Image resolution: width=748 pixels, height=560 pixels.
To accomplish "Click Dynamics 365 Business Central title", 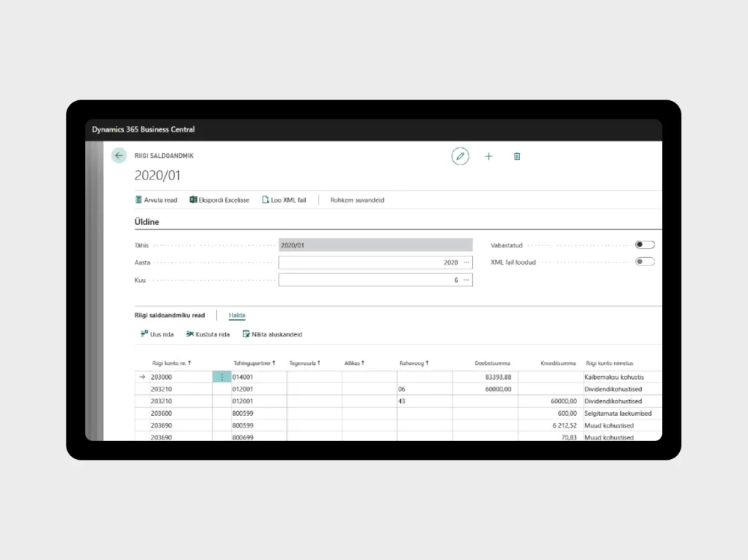I will pos(143,129).
